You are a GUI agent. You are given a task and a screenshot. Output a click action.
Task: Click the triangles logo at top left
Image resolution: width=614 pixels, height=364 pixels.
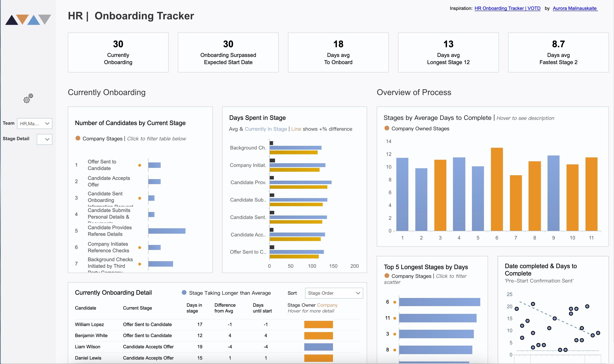point(28,20)
